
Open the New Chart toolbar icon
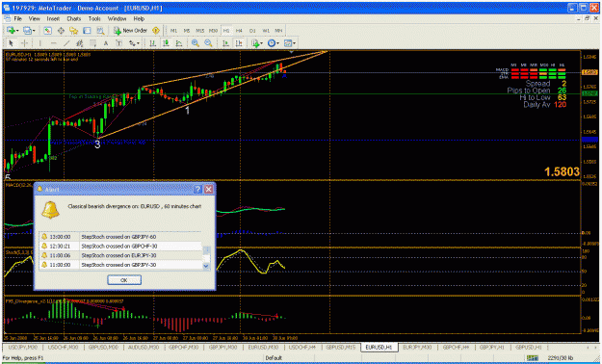[11, 31]
